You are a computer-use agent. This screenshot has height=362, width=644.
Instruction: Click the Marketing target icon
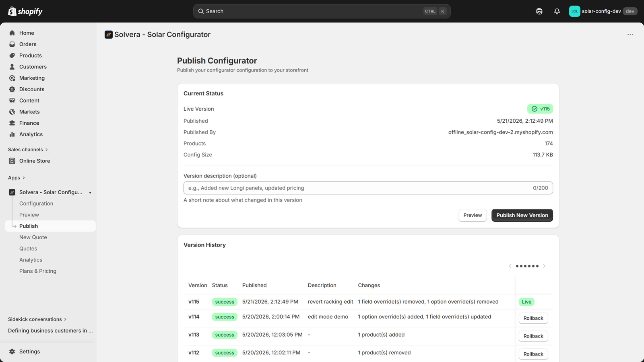12,78
